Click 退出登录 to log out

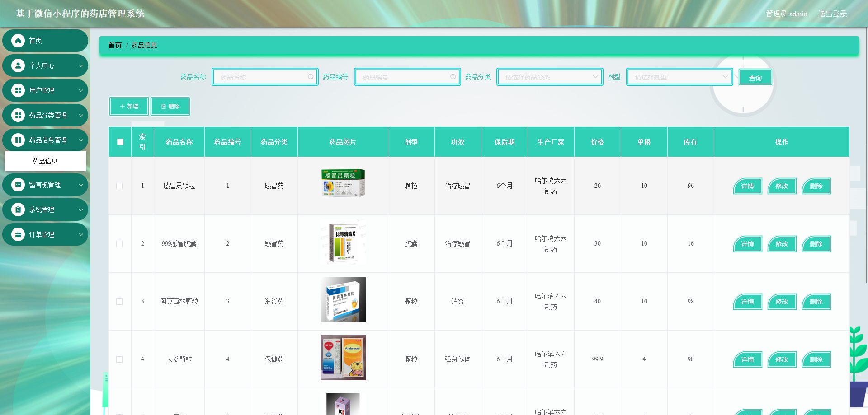[832, 14]
